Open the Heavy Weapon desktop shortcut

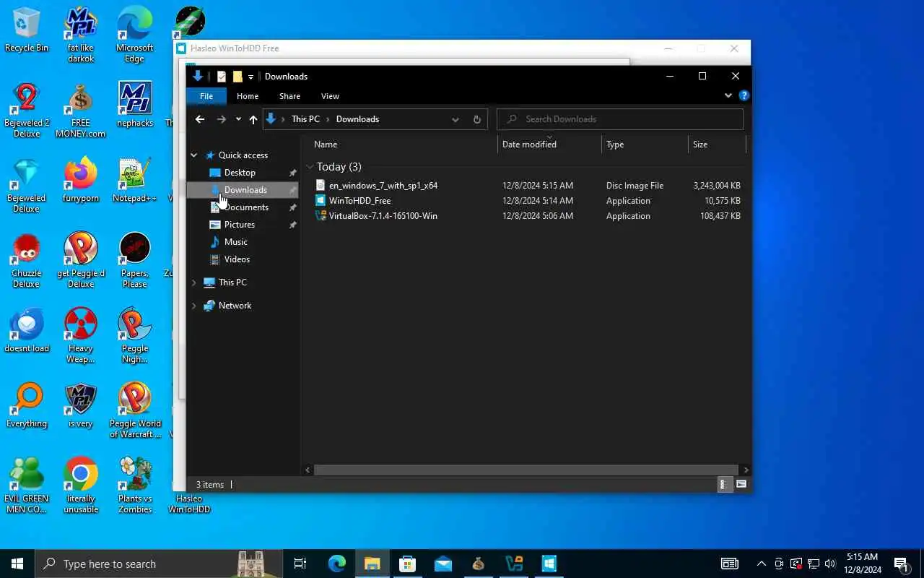tap(81, 335)
